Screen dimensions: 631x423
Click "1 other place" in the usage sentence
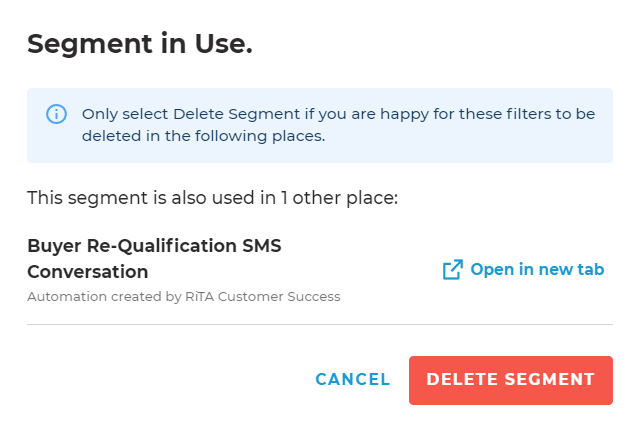pyautogui.click(x=343, y=197)
